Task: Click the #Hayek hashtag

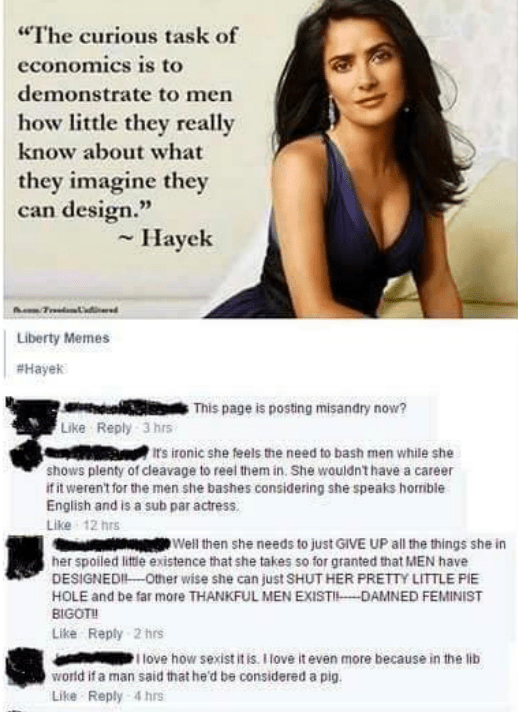Action: coord(40,369)
